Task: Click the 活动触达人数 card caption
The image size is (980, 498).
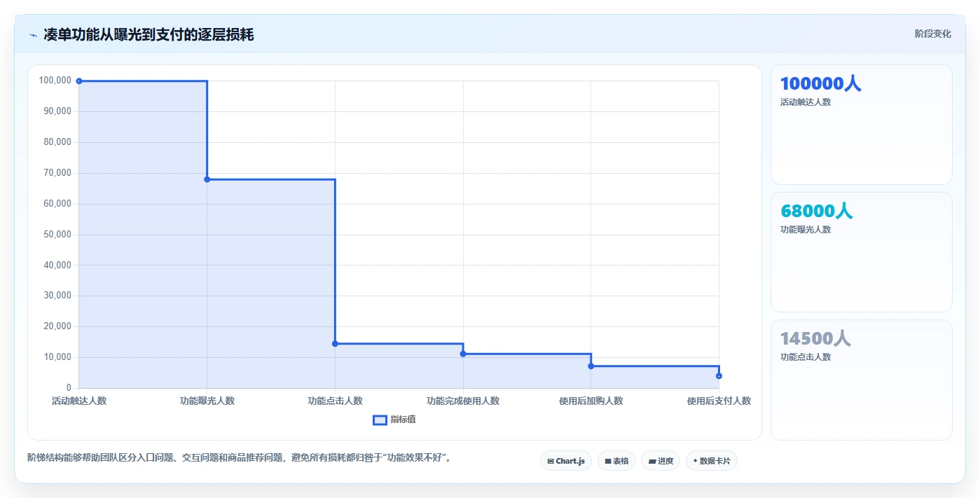Action: coord(806,102)
